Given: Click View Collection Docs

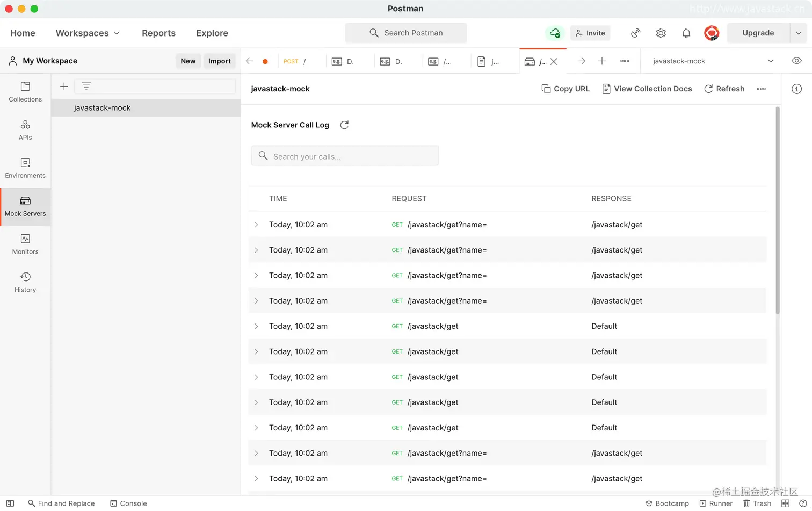Looking at the screenshot, I should pyautogui.click(x=647, y=89).
